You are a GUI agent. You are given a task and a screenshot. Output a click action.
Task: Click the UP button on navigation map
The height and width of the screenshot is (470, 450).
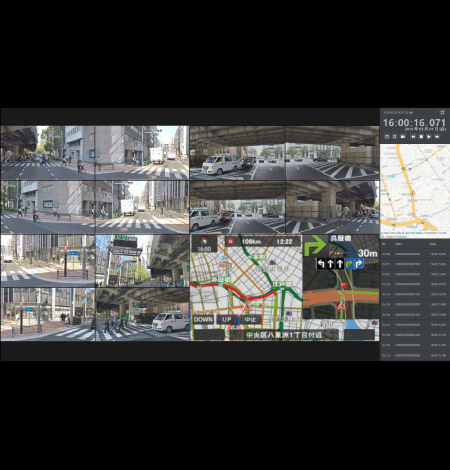pyautogui.click(x=227, y=319)
